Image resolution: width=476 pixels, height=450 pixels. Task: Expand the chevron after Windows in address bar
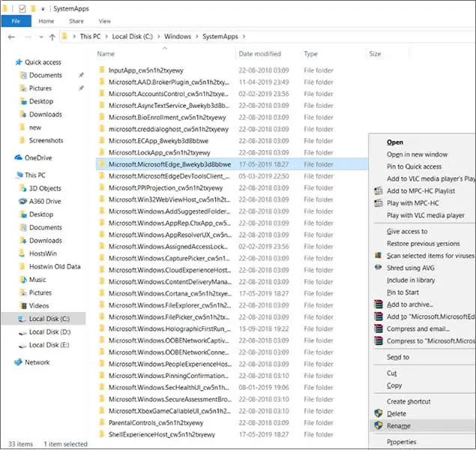point(196,37)
